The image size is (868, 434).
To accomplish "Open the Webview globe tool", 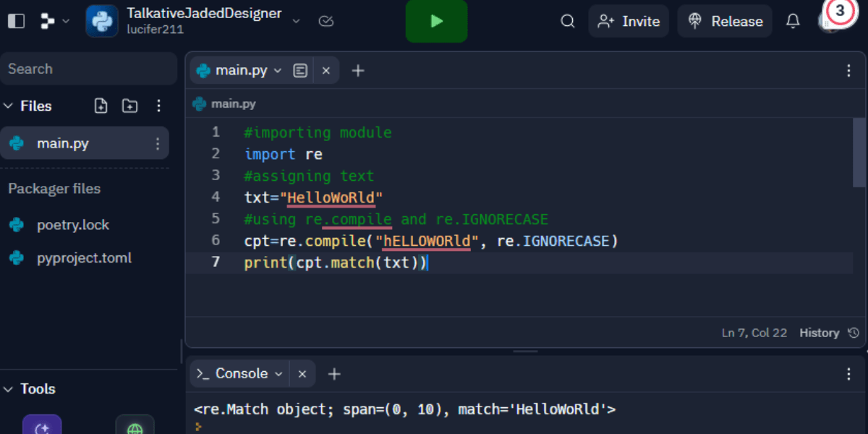I will point(135,427).
